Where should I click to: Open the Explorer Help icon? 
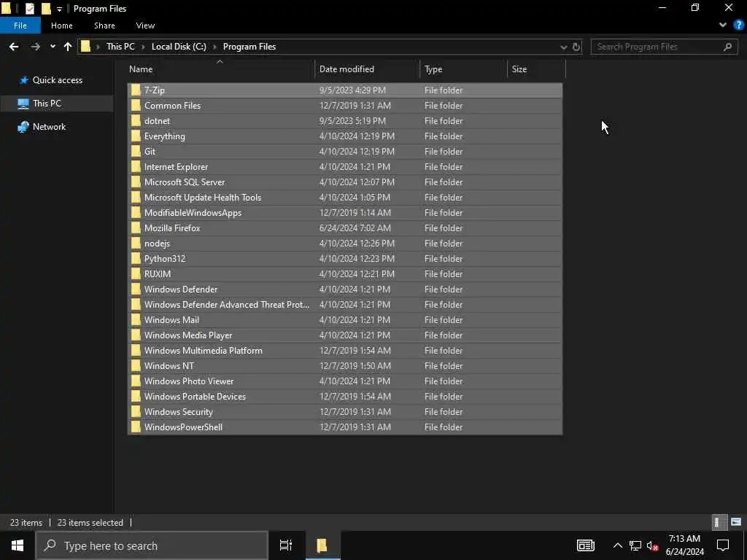pos(739,26)
